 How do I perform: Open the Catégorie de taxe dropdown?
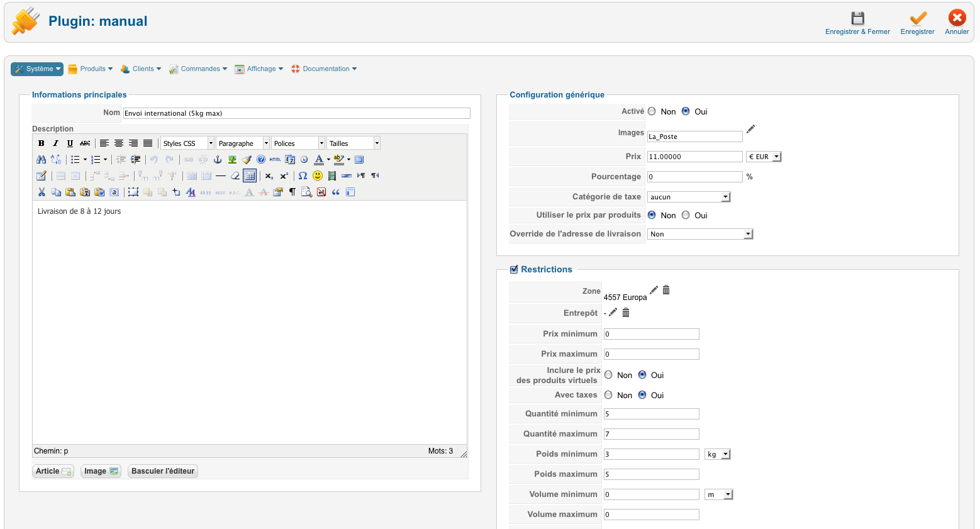(x=689, y=197)
